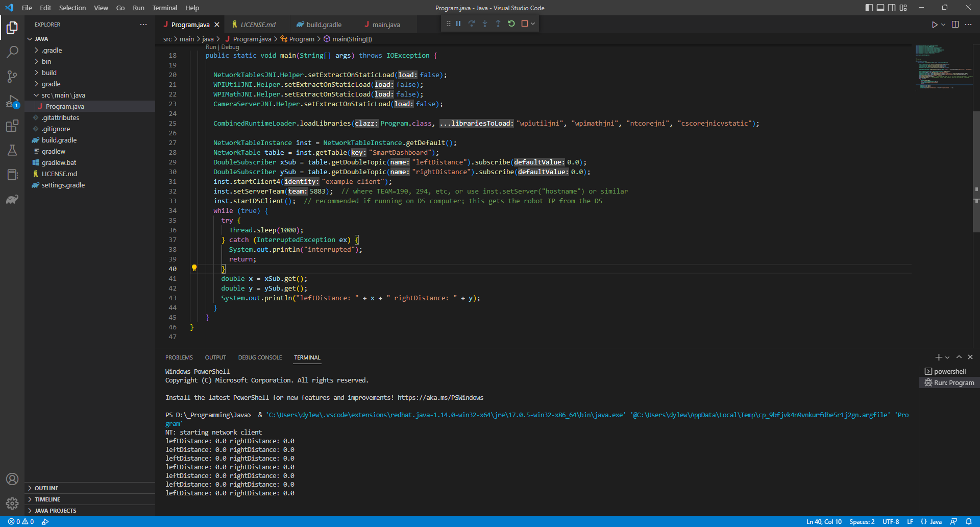Open the Search sidebar icon
Viewport: 980px width, 527px height.
click(x=12, y=52)
